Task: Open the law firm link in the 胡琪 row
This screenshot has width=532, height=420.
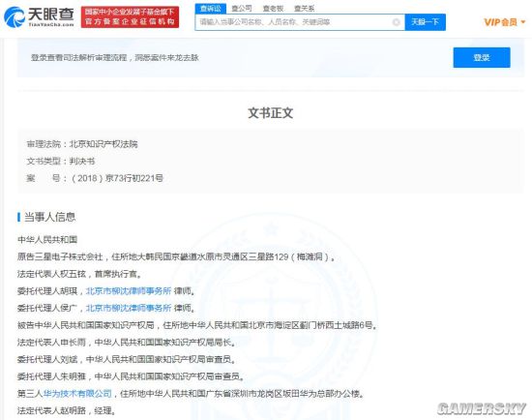Action: point(129,291)
